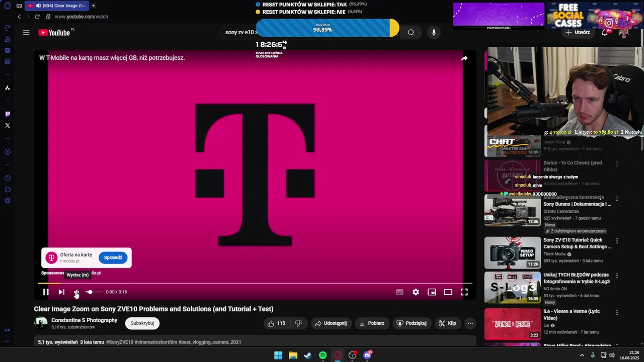The width and height of the screenshot is (644, 362).
Task: Click the Utwórz create button
Action: point(578,32)
